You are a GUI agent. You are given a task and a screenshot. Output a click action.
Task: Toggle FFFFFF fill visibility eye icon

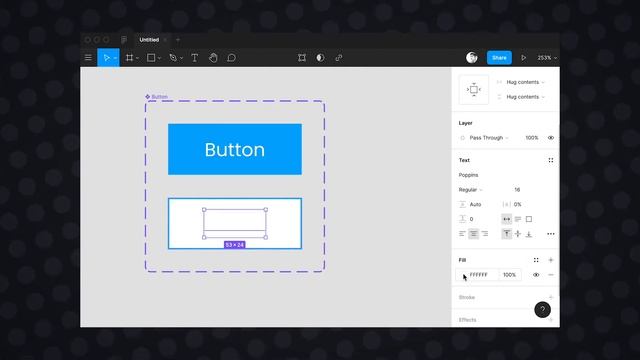point(536,275)
